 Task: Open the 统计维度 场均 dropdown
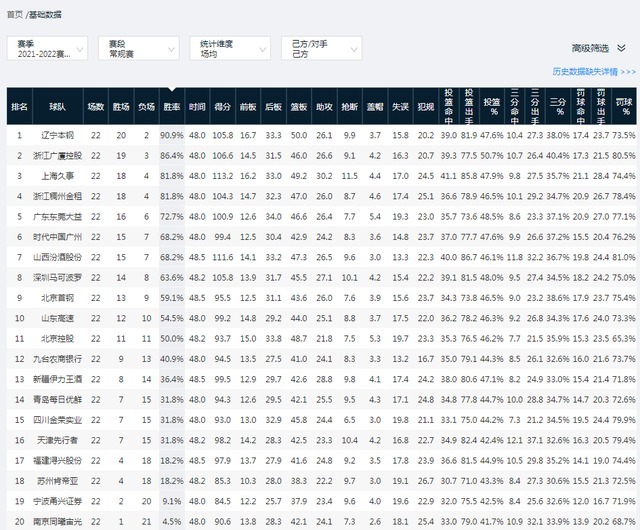coord(230,49)
